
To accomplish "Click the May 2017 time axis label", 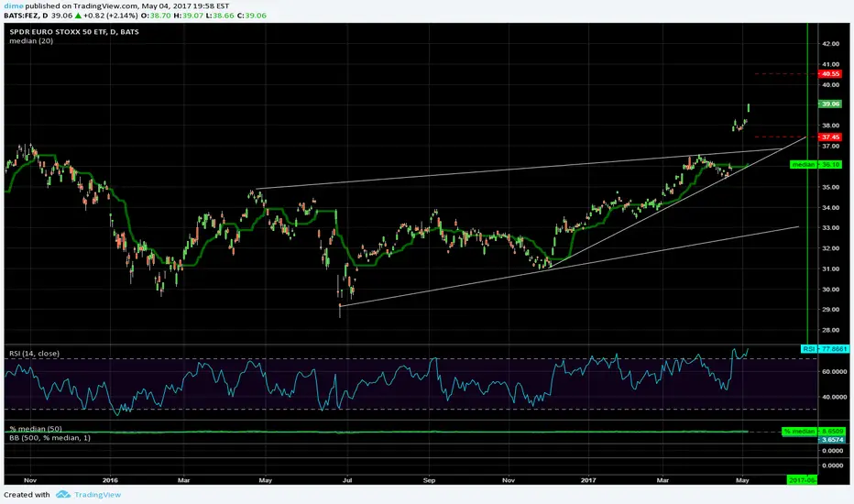I will (742, 480).
